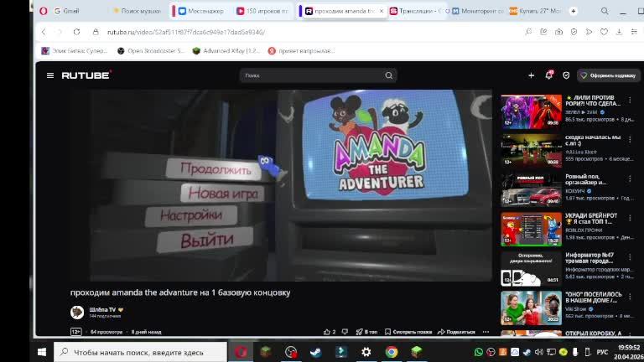
Task: Click the padlock site info icon
Action: tap(96, 32)
